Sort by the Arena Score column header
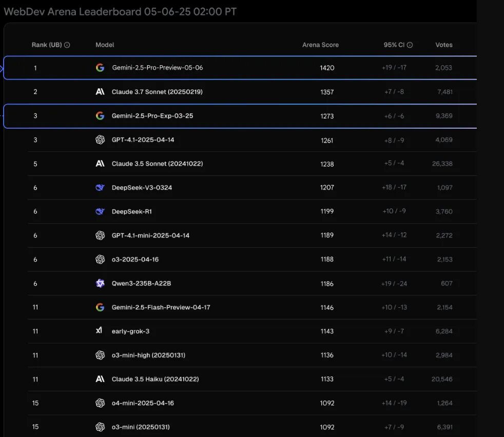The image size is (504, 437). [x=320, y=45]
